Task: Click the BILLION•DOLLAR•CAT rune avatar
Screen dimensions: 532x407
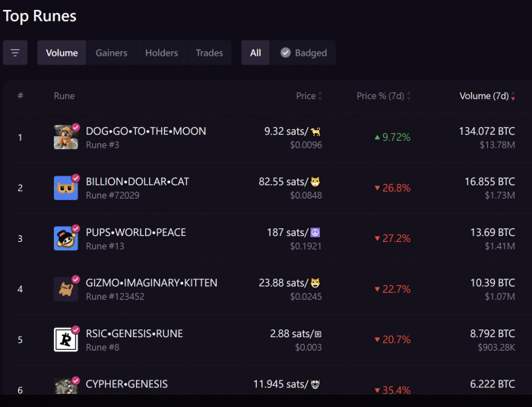Action: pyautogui.click(x=66, y=188)
